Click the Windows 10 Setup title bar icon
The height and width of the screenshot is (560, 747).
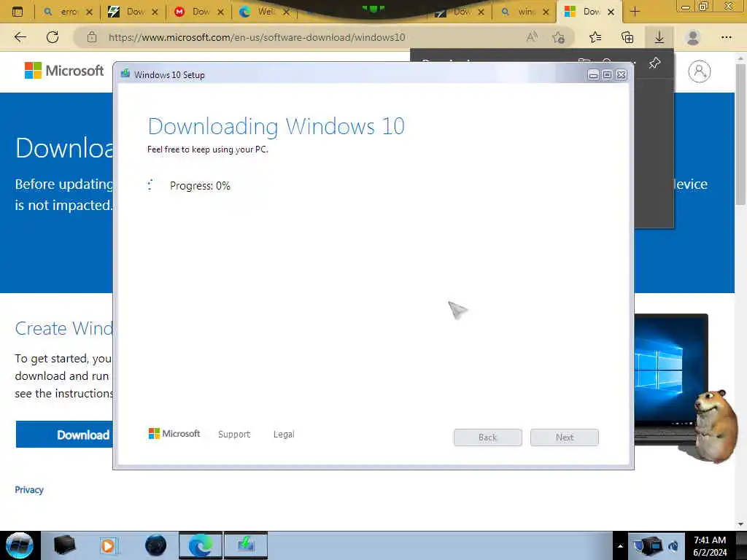pos(125,74)
